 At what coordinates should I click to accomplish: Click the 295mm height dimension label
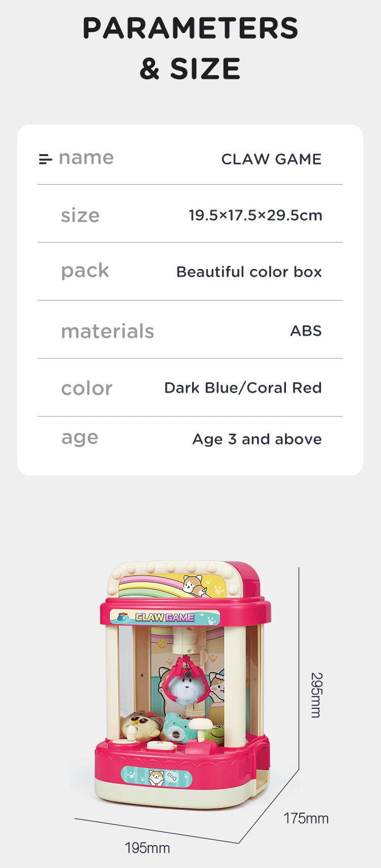pos(316,695)
